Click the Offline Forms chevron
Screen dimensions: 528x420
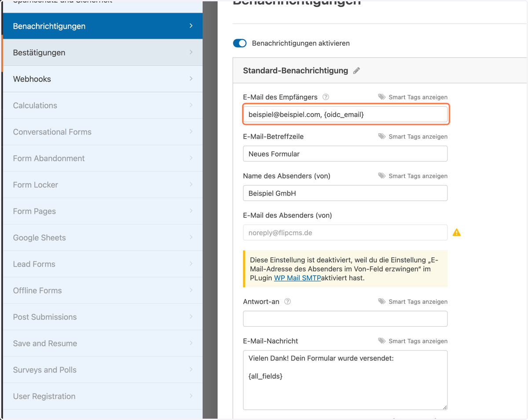click(191, 290)
